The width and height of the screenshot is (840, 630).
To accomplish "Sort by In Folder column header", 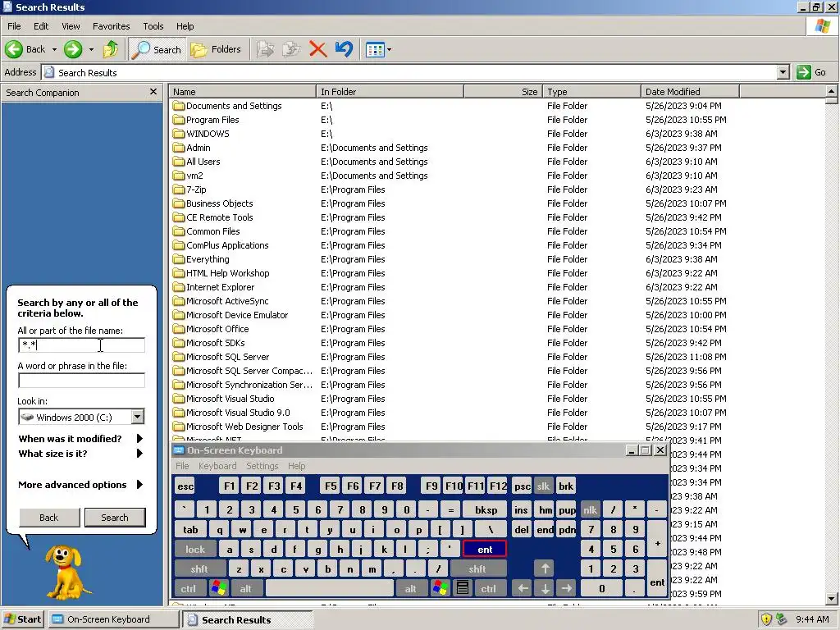I will tap(390, 92).
